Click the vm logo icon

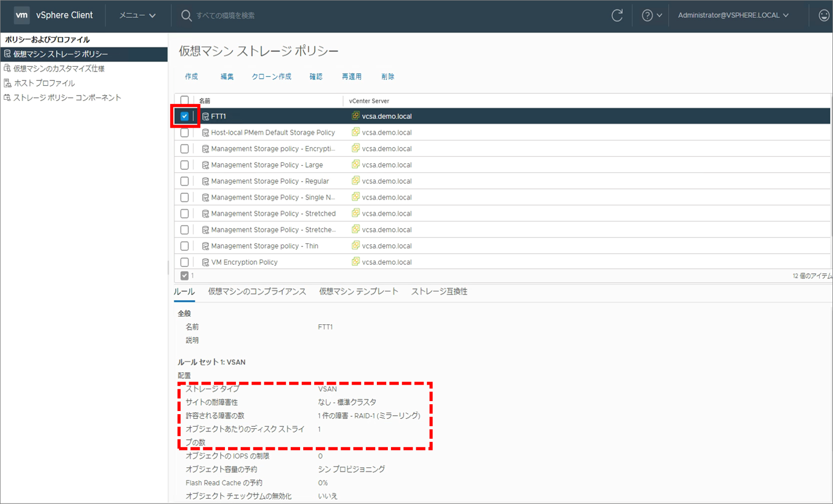point(22,15)
